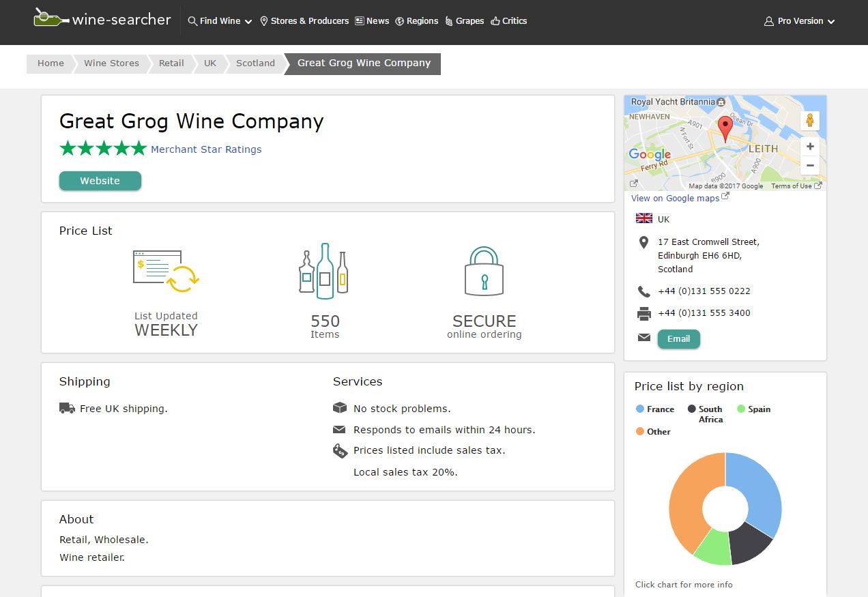
Task: Click 'Free UK shipping.' text
Action: point(124,409)
